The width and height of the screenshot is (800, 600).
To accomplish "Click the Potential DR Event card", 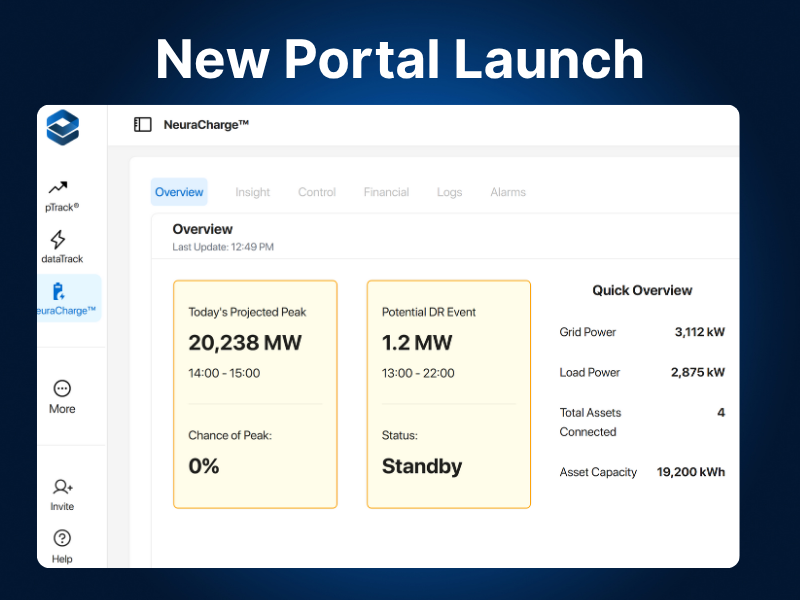I will tap(449, 394).
